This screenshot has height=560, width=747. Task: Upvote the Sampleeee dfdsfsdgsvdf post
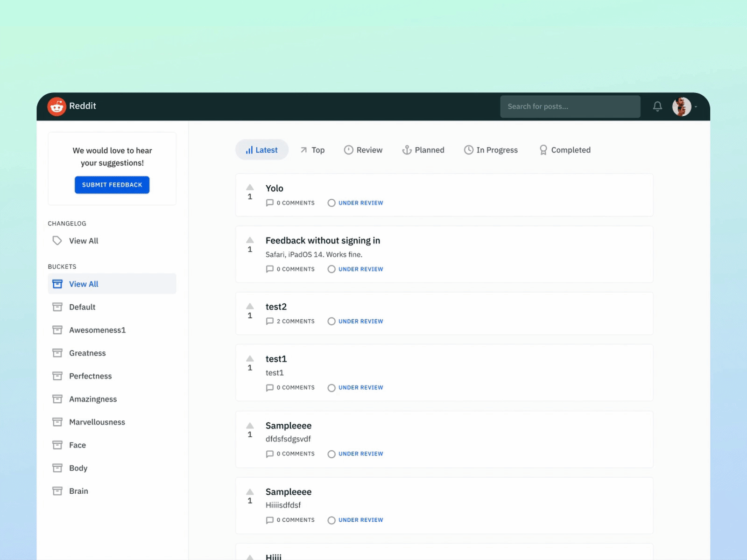250,425
